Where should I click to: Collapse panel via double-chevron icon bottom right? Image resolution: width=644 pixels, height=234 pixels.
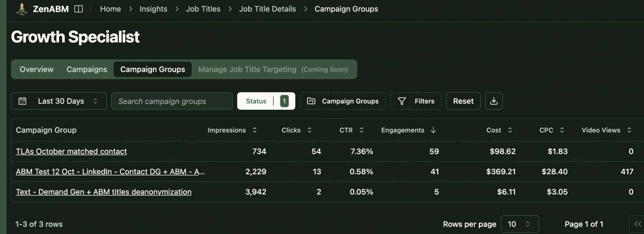coord(638,223)
